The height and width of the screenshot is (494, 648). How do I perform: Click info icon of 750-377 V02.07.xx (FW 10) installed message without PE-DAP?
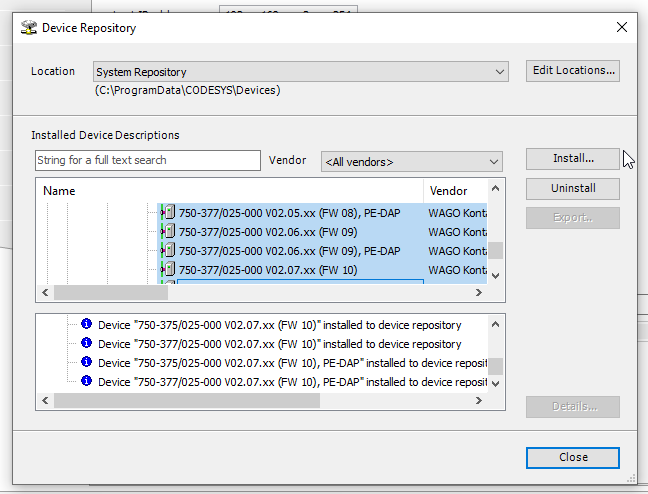point(86,343)
